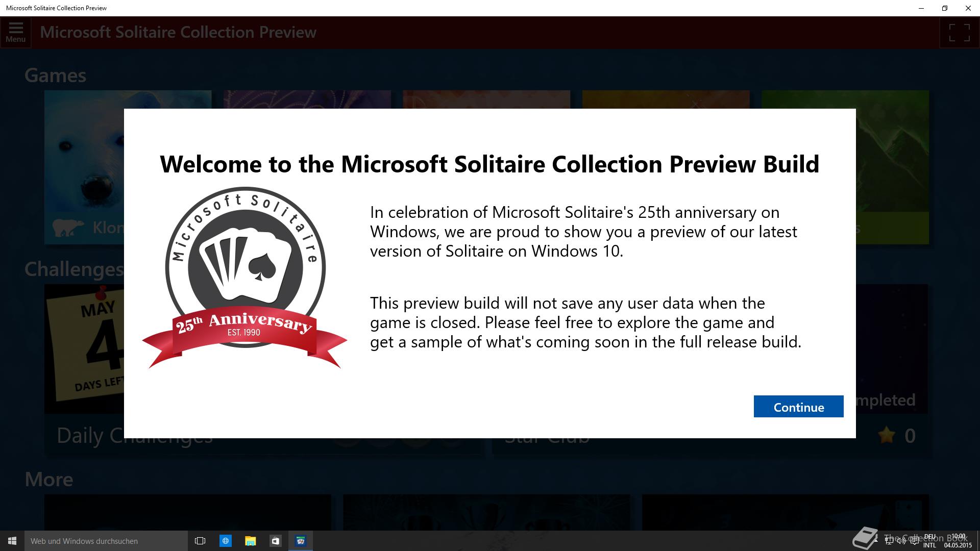Click the 'Challenges' section heading
Screen dimensions: 980x551
(x=74, y=269)
